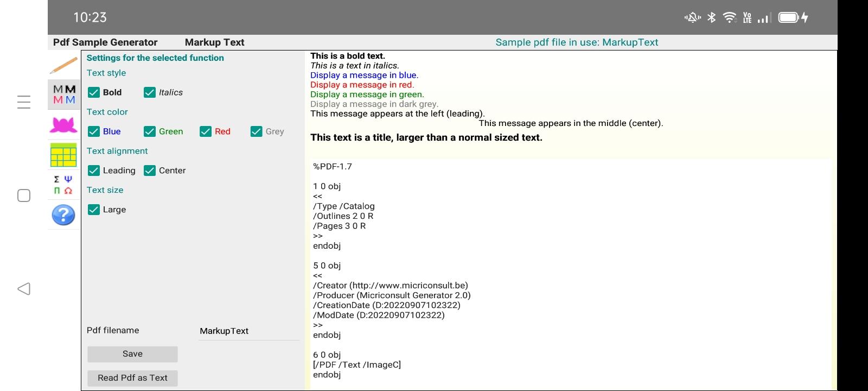Tap the Wi-Fi status bar icon
868x391 pixels.
730,17
